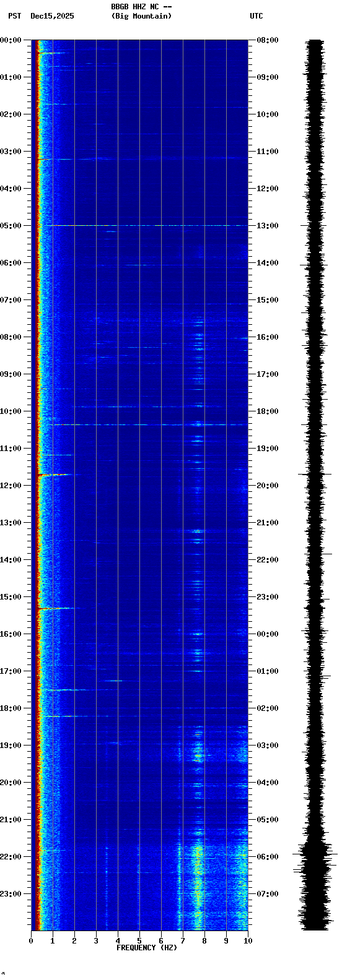The width and height of the screenshot is (342, 980).
Task: Click the UTC "01:00" time label
Action: pyautogui.click(x=268, y=671)
